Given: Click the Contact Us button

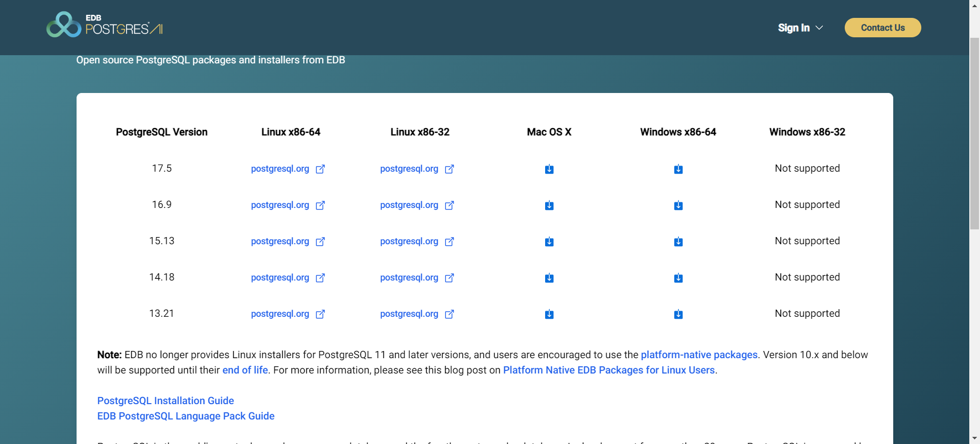Looking at the screenshot, I should (883, 28).
